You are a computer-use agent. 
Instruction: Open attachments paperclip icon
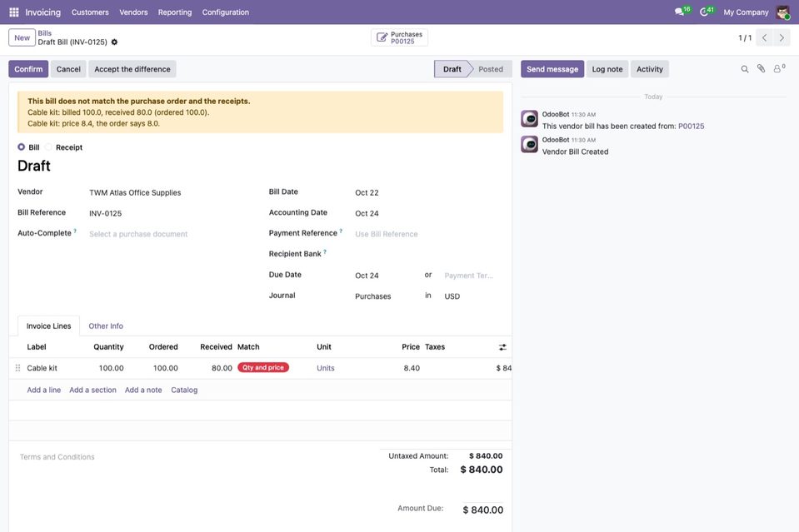click(761, 69)
